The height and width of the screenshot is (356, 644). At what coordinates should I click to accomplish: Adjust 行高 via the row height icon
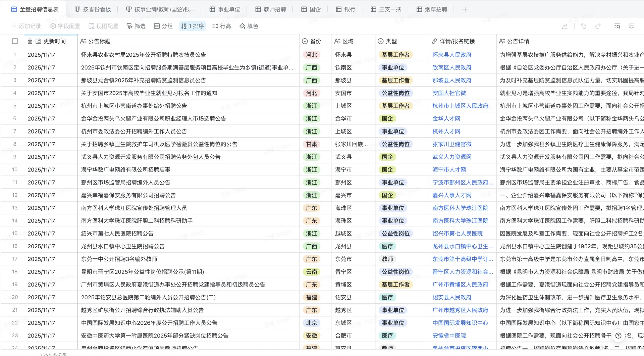pos(221,26)
